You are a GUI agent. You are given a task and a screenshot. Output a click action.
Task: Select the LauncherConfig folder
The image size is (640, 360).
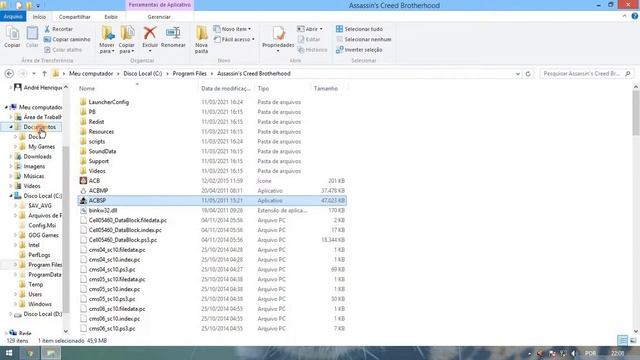[109, 102]
